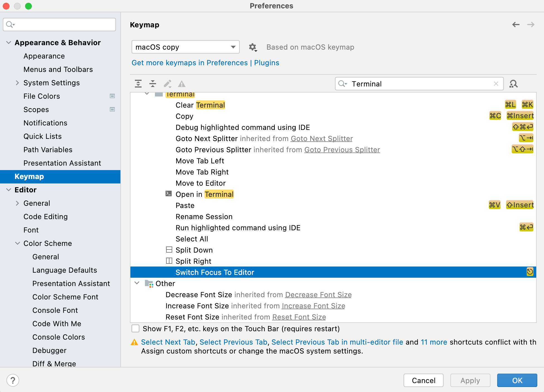Image resolution: width=544 pixels, height=392 pixels.
Task: Select Quick Lists settings page
Action: (x=42, y=136)
